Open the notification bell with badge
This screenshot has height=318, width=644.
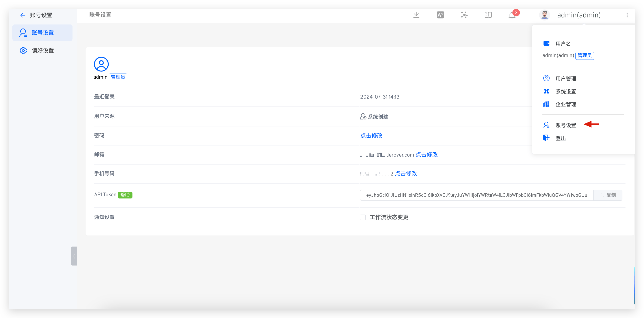tap(512, 15)
